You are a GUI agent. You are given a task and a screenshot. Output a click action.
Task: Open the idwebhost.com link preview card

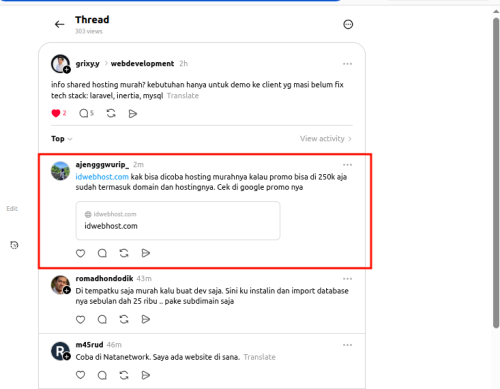point(178,220)
